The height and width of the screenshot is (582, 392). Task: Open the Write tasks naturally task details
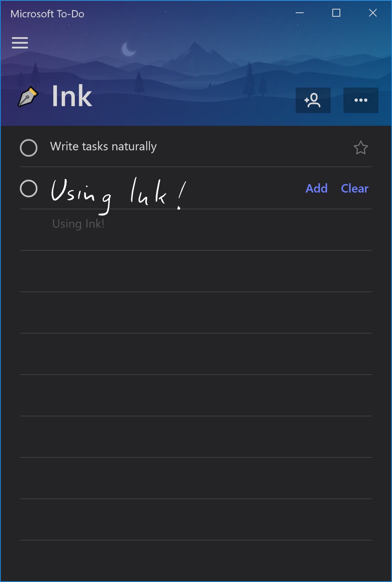coord(196,147)
